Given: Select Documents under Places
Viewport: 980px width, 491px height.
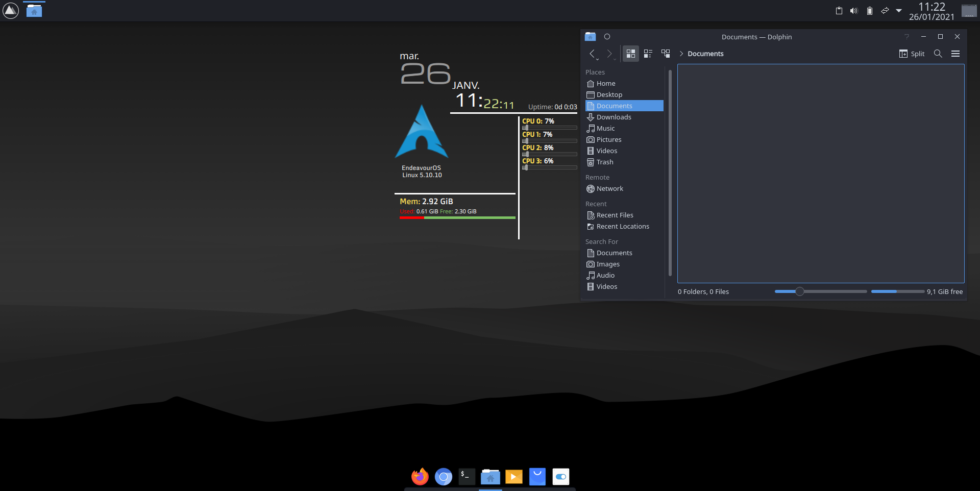Looking at the screenshot, I should pyautogui.click(x=624, y=106).
